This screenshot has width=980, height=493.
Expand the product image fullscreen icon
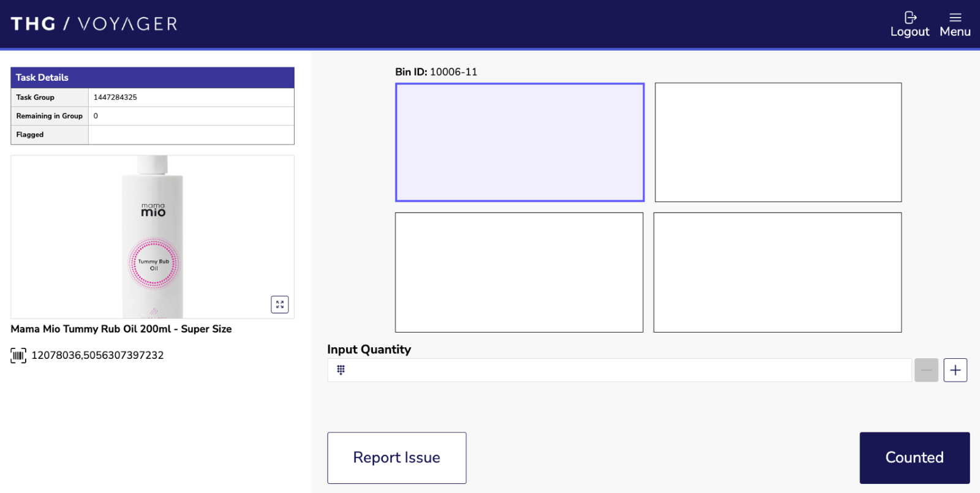280,304
